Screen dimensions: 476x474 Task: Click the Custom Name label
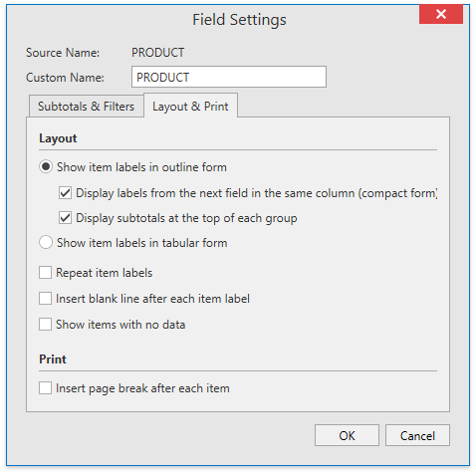click(x=65, y=78)
